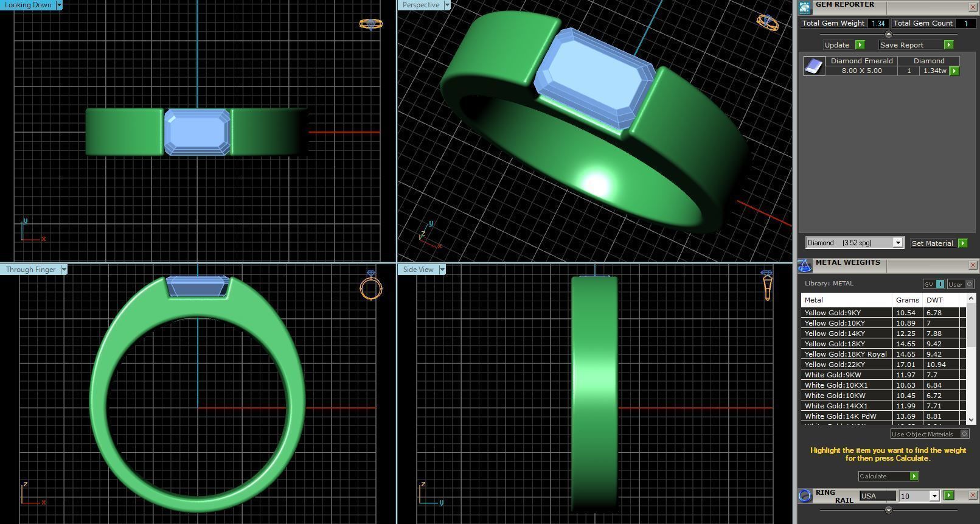This screenshot has height=524, width=980.
Task: Click the 10.94 DWT value
Action: click(x=936, y=365)
